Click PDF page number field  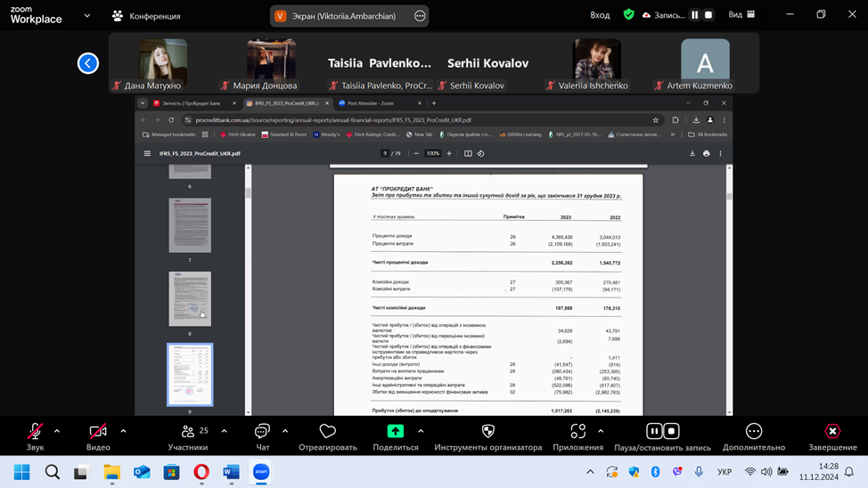point(385,154)
